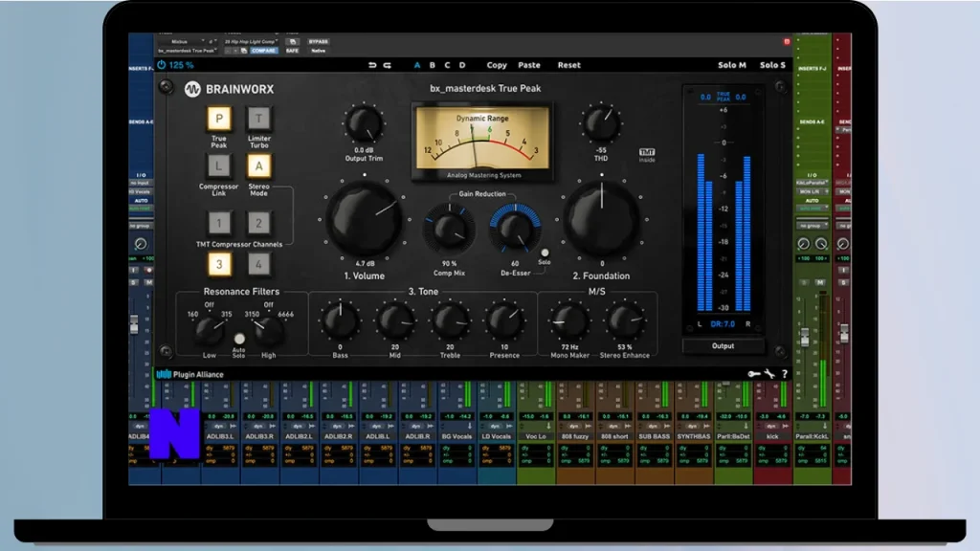The image size is (980, 551).
Task: Click the undo arrow icon
Action: (x=372, y=65)
